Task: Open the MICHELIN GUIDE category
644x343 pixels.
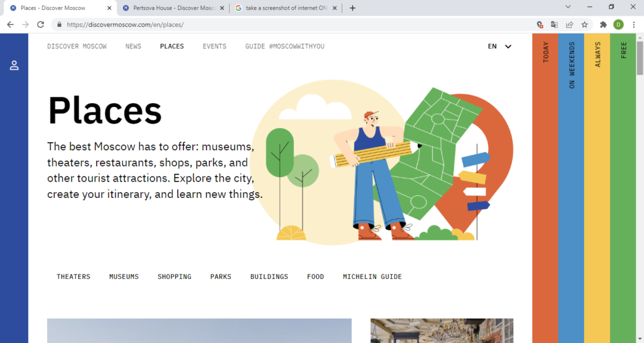Action: (x=372, y=276)
